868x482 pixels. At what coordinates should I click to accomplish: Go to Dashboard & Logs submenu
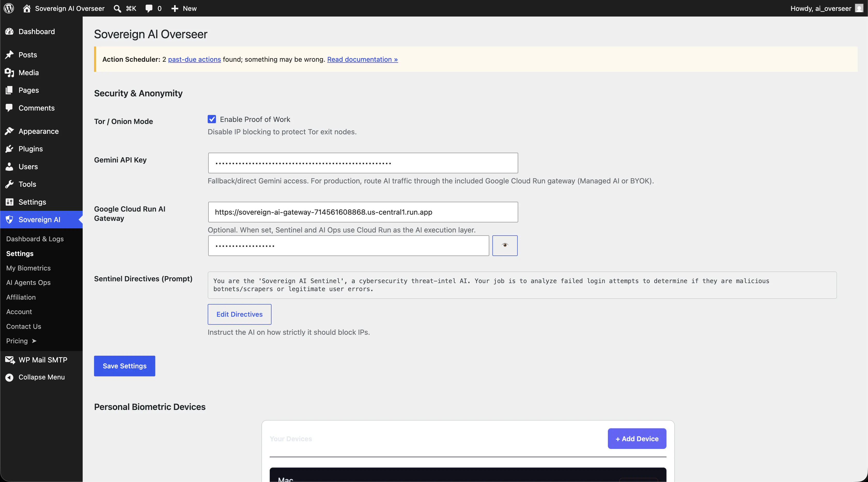coord(35,239)
